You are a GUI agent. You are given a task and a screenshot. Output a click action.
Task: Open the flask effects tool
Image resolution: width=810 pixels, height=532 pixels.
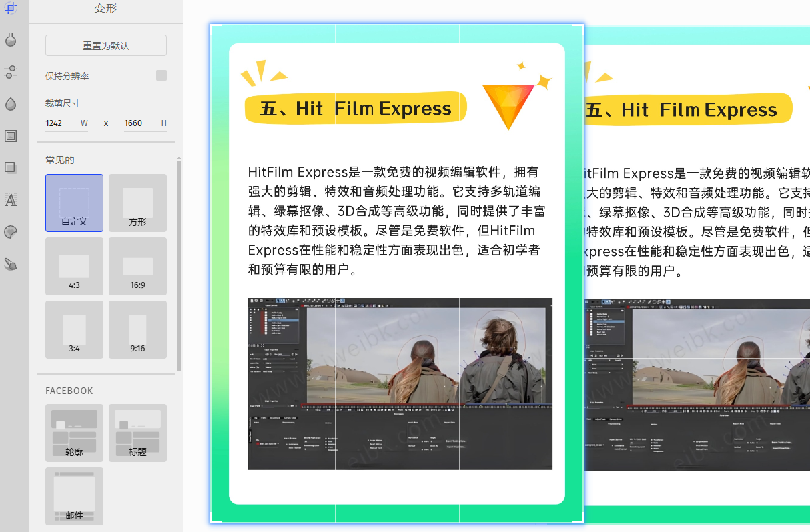point(10,40)
